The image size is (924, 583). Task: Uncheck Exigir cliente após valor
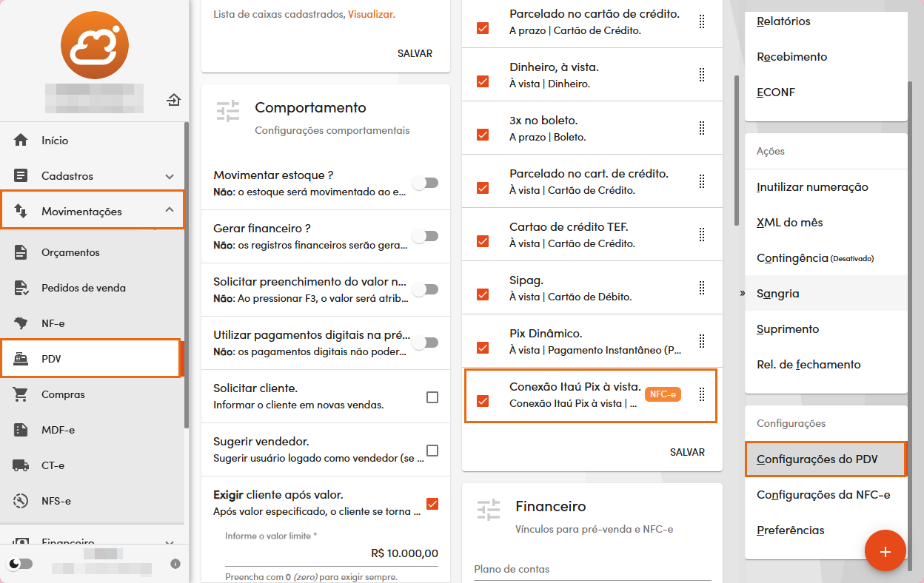pos(432,504)
